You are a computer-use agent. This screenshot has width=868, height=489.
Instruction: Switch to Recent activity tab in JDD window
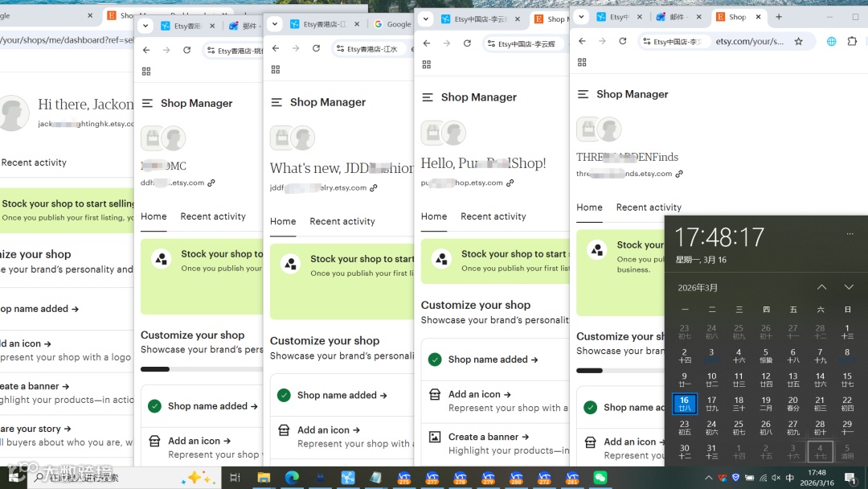(342, 221)
